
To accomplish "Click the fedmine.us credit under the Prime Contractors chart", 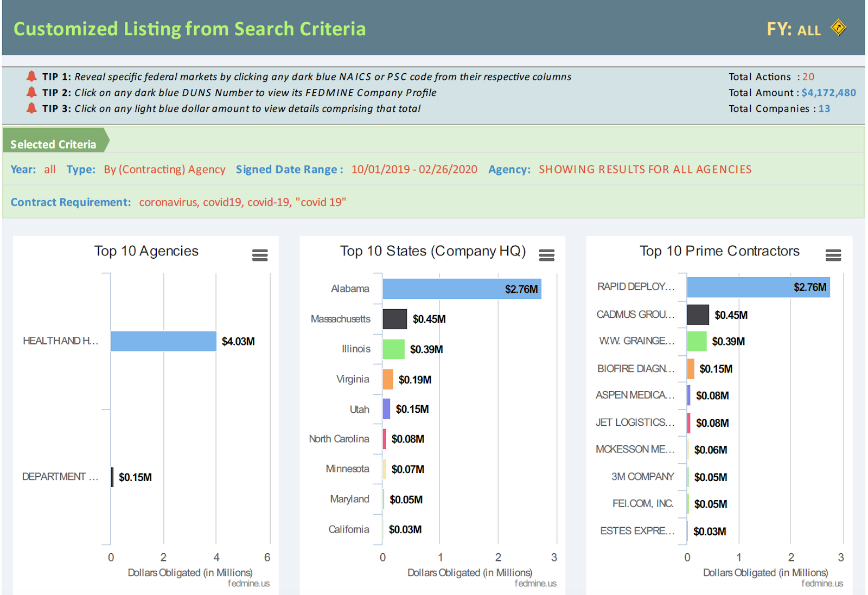I will [822, 584].
